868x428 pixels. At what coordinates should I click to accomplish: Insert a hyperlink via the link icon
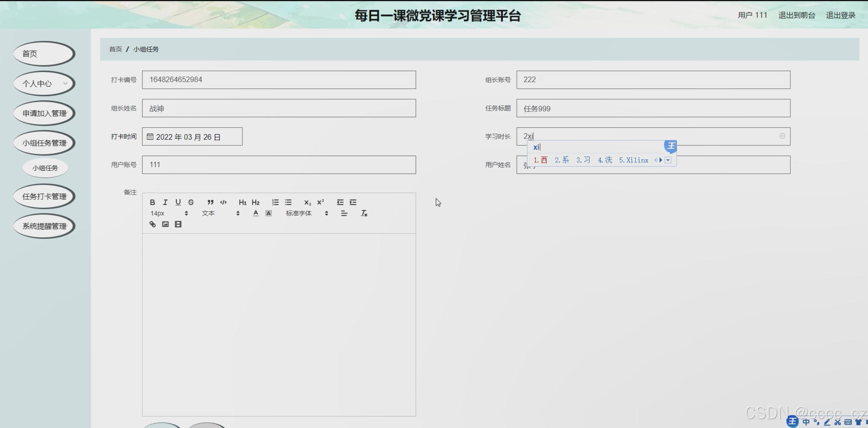click(153, 224)
